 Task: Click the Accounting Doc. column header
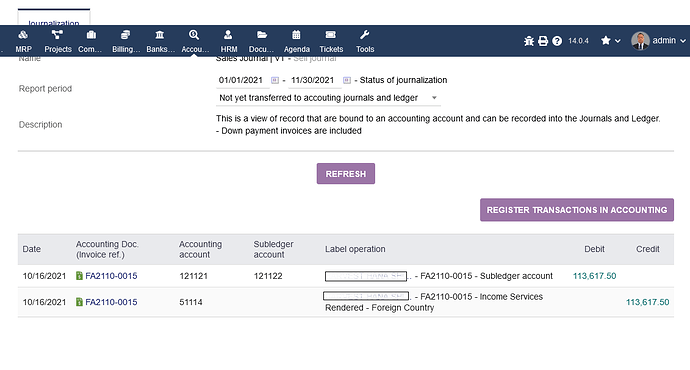point(107,249)
